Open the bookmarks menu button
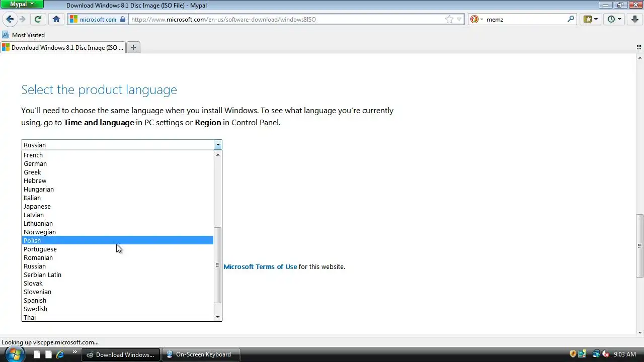The image size is (644, 362). (591, 19)
